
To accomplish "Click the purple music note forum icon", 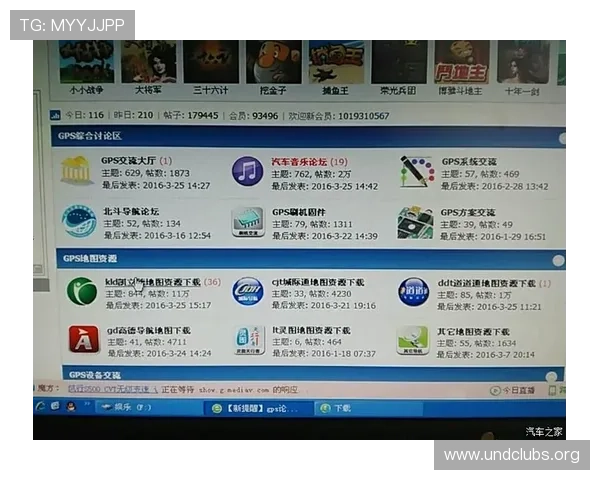I will pos(248,171).
